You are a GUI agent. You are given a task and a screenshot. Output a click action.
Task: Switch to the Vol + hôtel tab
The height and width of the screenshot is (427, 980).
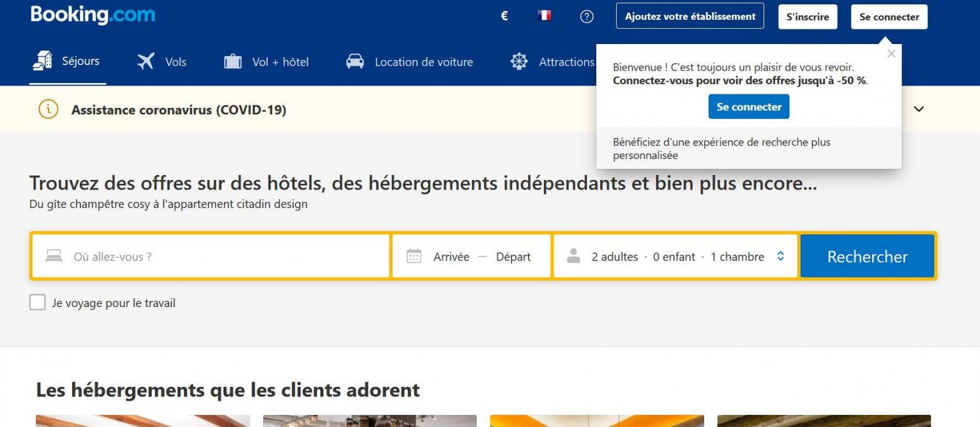[266, 62]
